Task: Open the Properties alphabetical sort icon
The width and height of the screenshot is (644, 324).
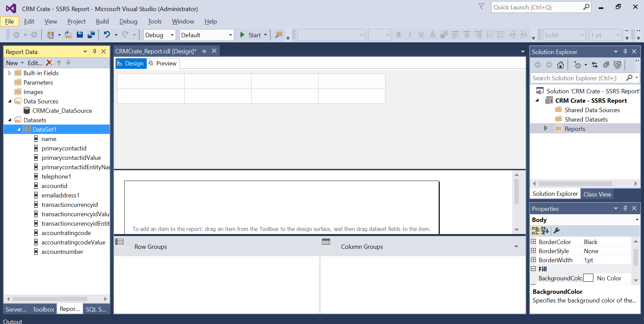Action: click(545, 231)
